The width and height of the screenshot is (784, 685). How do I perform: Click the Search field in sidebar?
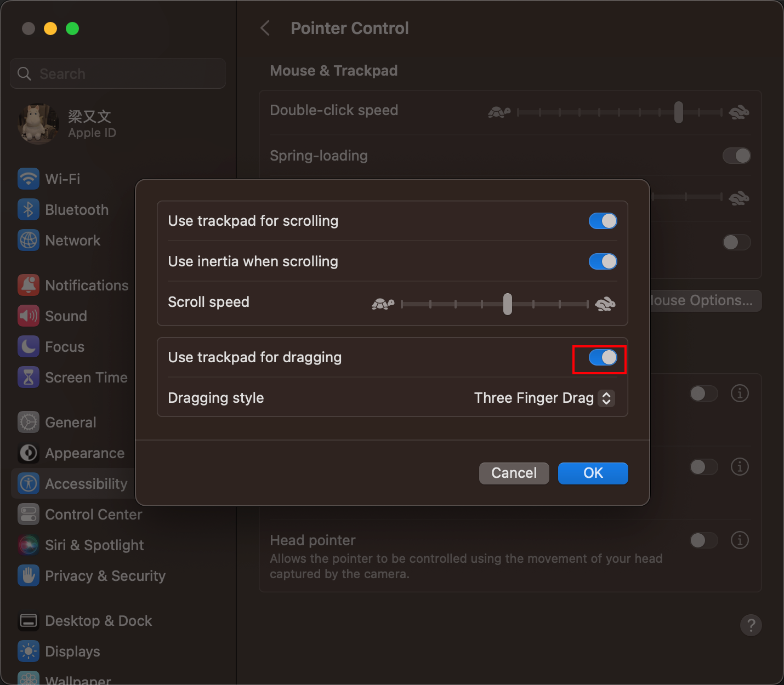pos(118,73)
